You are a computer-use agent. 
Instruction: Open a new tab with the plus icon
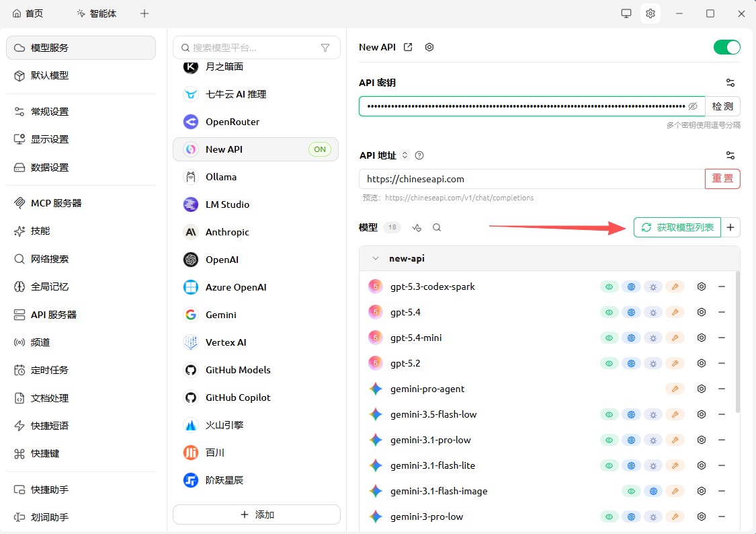click(x=144, y=13)
